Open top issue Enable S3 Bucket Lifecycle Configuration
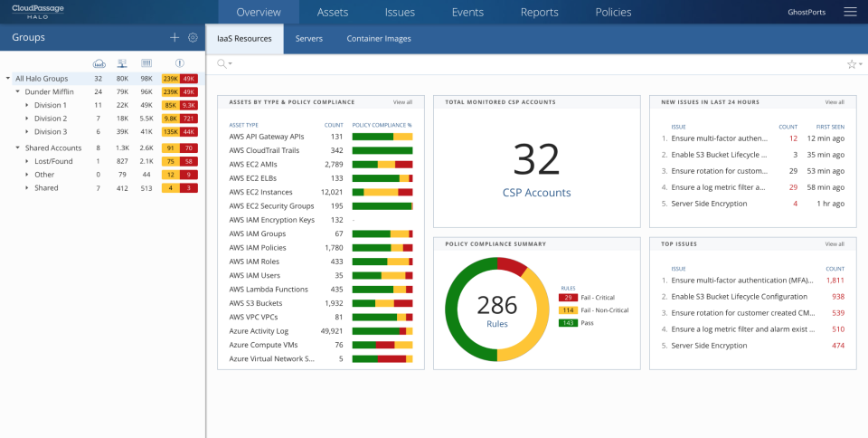The height and width of the screenshot is (438, 868). [x=739, y=297]
